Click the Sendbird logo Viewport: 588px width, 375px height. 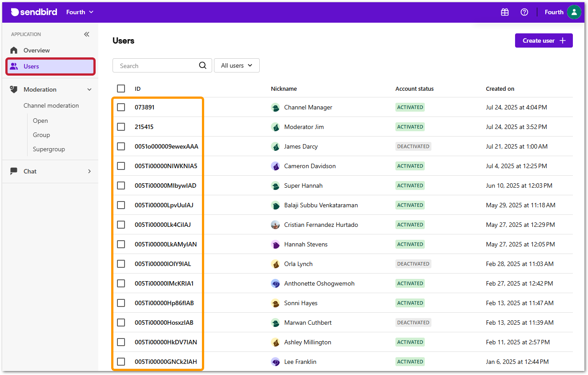tap(34, 12)
